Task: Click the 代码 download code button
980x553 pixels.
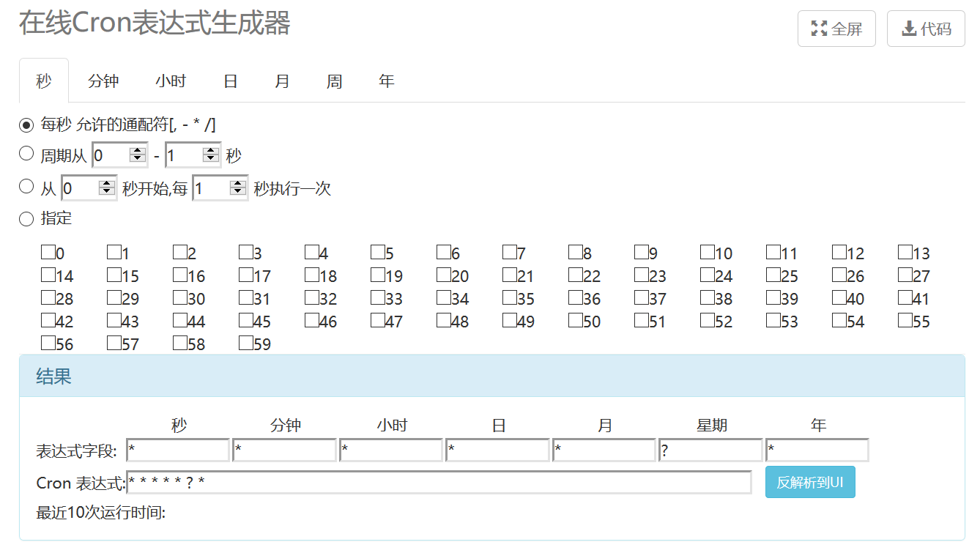Action: tap(925, 29)
